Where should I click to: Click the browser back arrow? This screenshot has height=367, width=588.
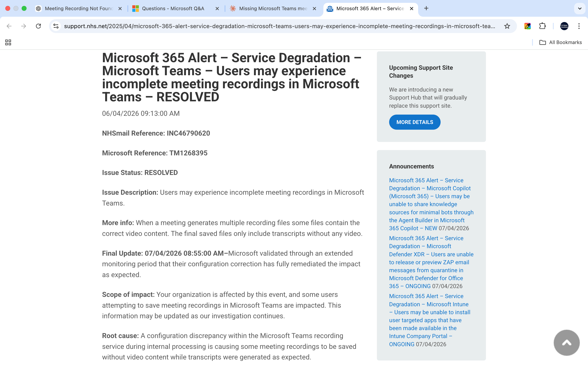tap(9, 26)
